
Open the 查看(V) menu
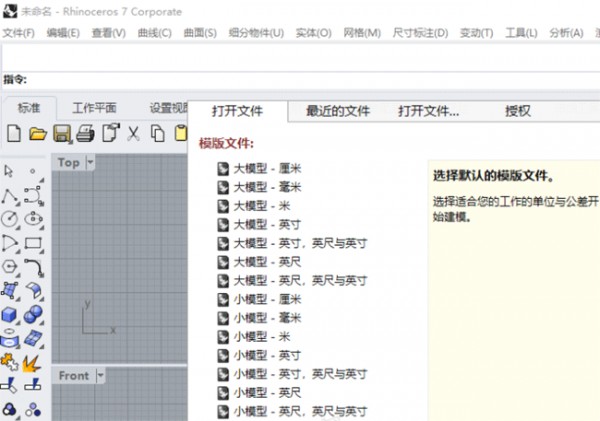(109, 33)
